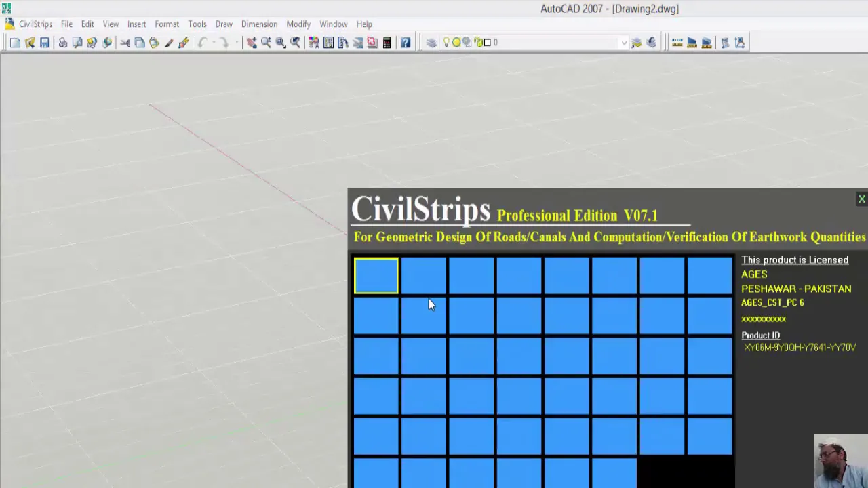Image resolution: width=868 pixels, height=488 pixels.
Task: Open the Markup Set Manager icon
Action: (372, 43)
